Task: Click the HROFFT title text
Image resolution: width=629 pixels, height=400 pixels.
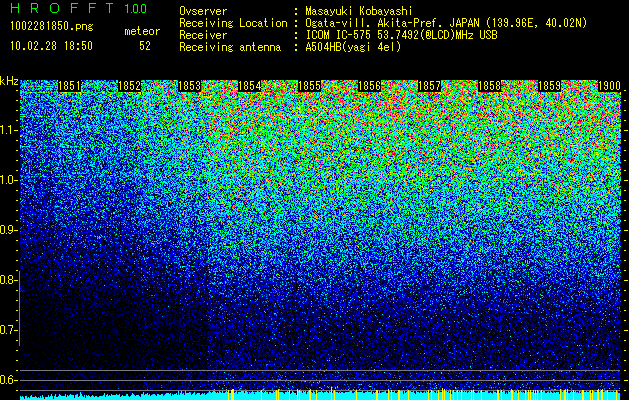Action: 62,8
